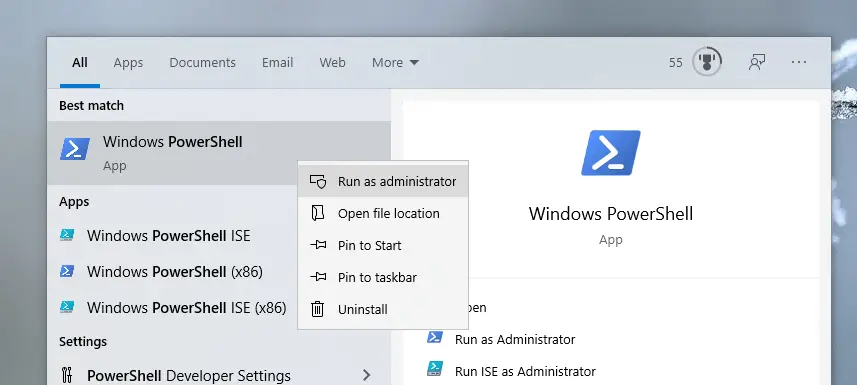Click PowerShell icon in Best match result
This screenshot has width=857, height=385.
point(75,149)
